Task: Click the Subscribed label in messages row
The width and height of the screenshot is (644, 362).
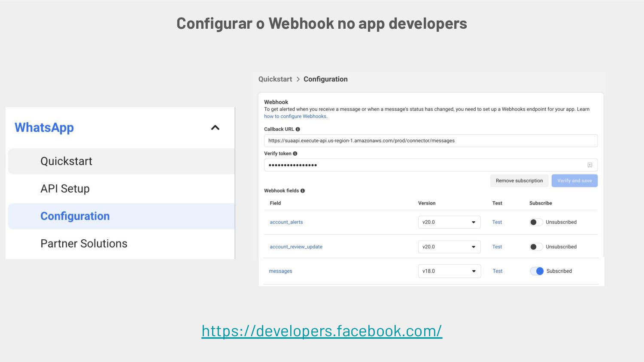Action: 559,271
